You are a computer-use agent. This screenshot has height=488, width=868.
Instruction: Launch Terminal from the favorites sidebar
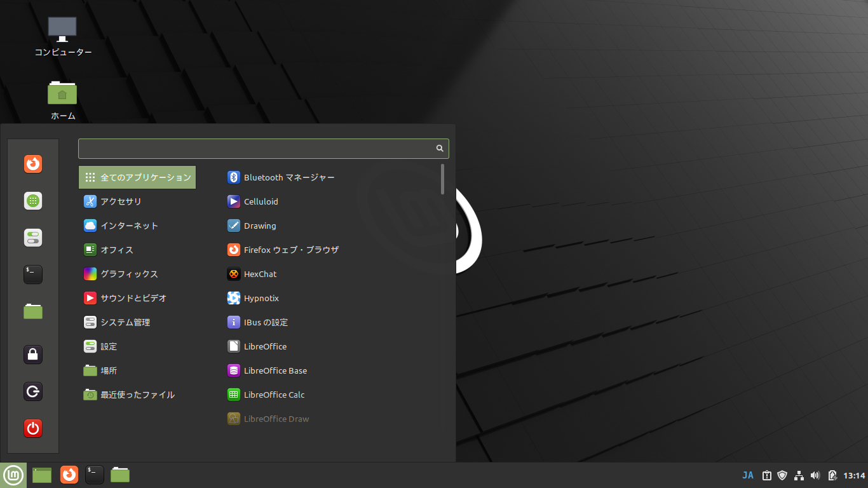point(33,274)
